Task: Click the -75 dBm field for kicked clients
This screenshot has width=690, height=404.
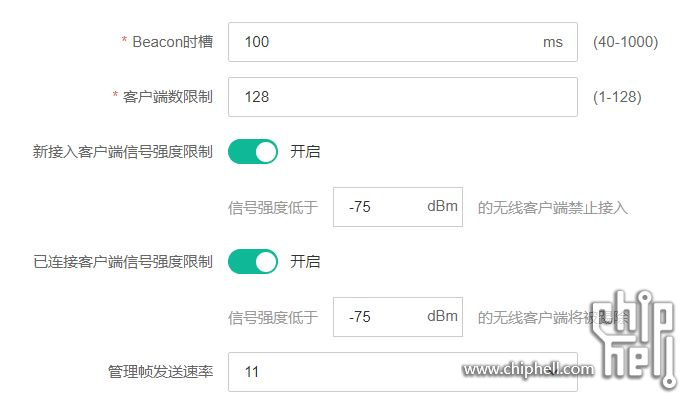Action: pyautogui.click(x=398, y=317)
